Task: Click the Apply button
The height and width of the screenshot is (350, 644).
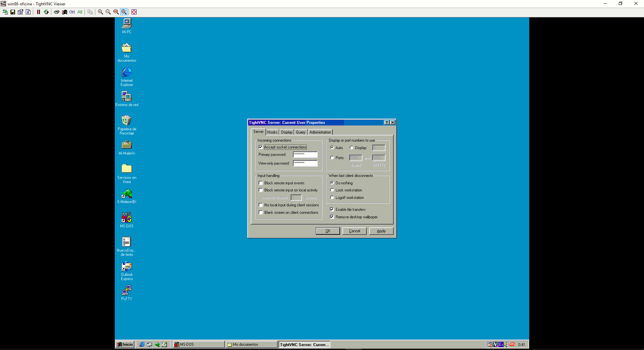Action: [381, 231]
